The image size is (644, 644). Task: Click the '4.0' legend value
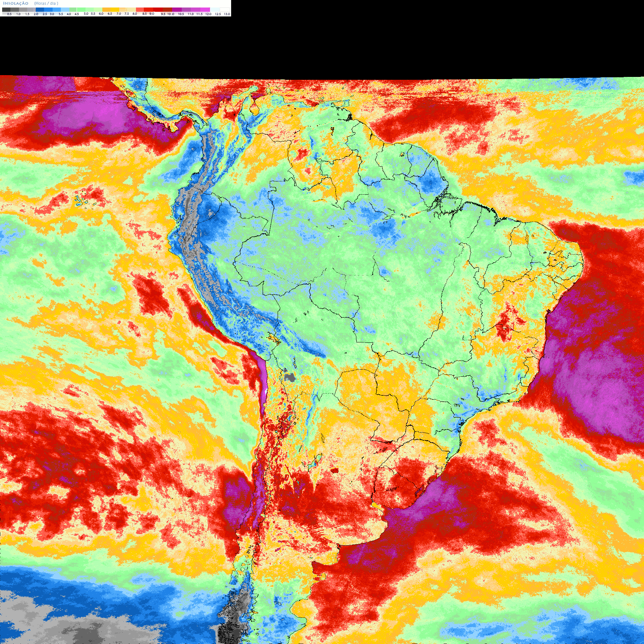coord(69,14)
